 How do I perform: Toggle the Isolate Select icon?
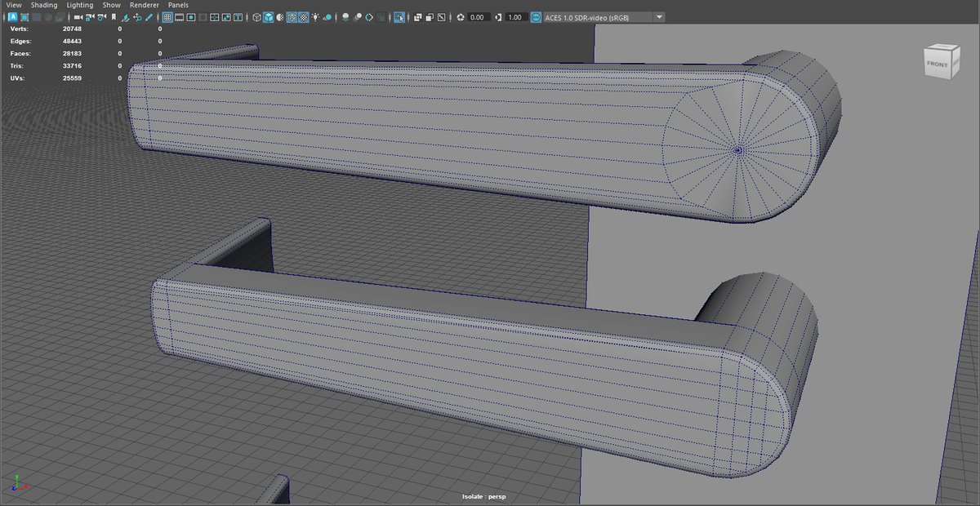[399, 17]
